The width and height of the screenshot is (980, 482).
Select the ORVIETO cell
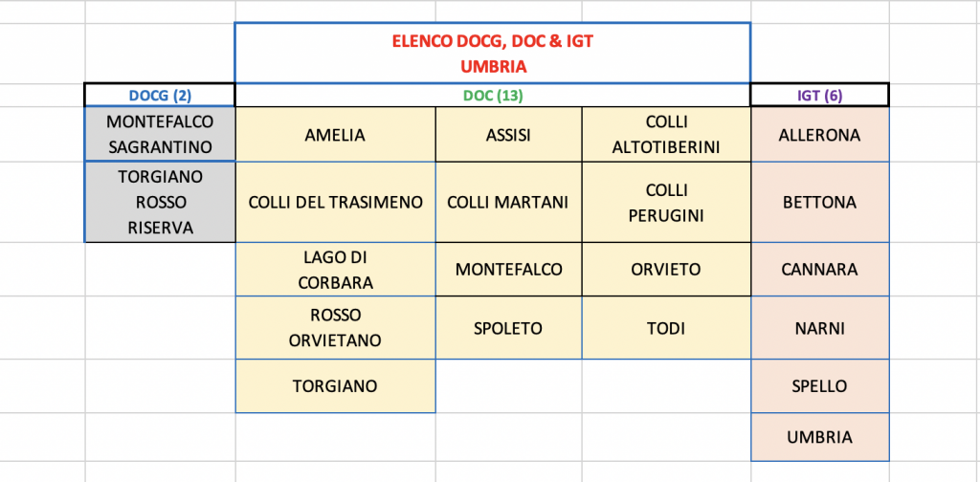point(666,269)
